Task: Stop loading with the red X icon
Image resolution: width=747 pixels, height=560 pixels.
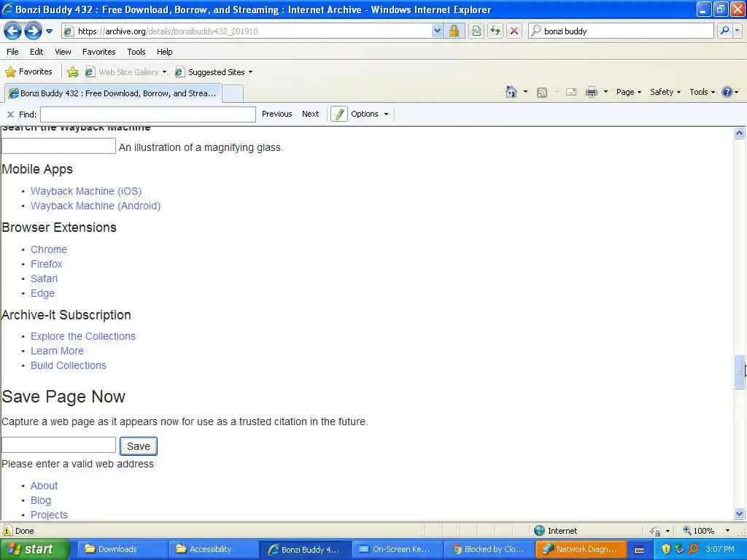Action: [514, 31]
